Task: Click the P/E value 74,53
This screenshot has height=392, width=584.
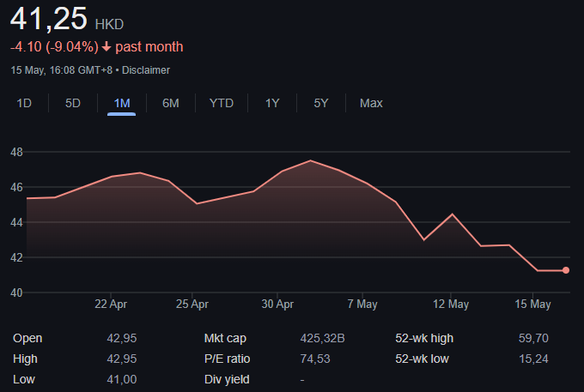Action: pyautogui.click(x=315, y=359)
